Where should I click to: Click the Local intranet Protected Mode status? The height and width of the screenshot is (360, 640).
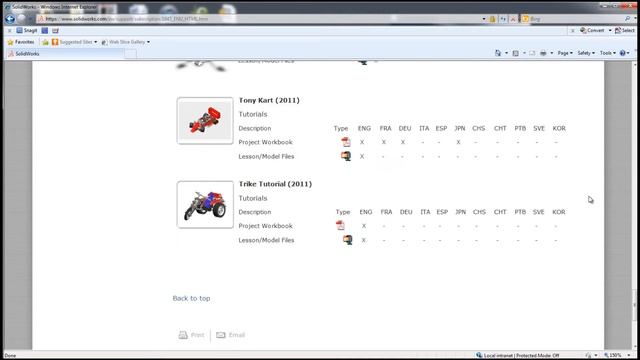(x=521, y=356)
